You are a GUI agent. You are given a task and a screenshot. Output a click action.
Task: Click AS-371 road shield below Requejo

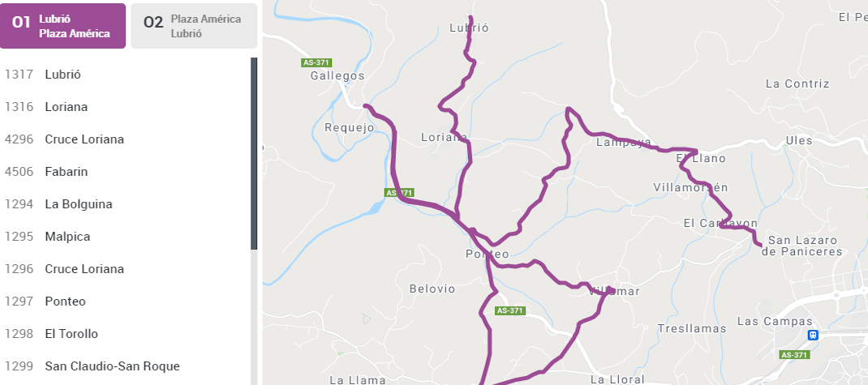pos(399,193)
